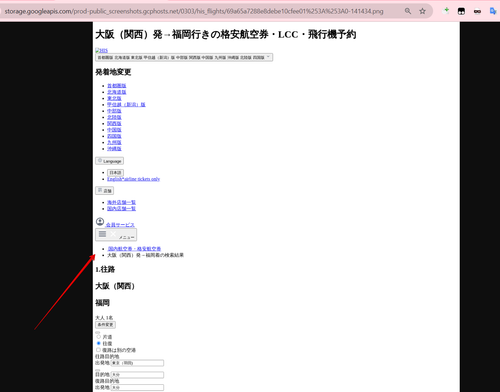
Task: Click the 目的地 destination input field
Action: click(x=137, y=375)
